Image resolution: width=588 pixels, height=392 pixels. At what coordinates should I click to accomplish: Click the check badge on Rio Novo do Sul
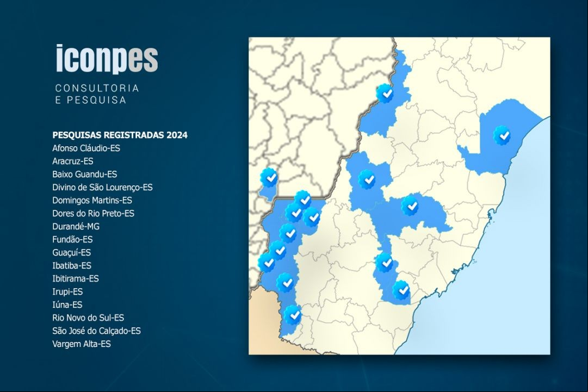coord(401,290)
